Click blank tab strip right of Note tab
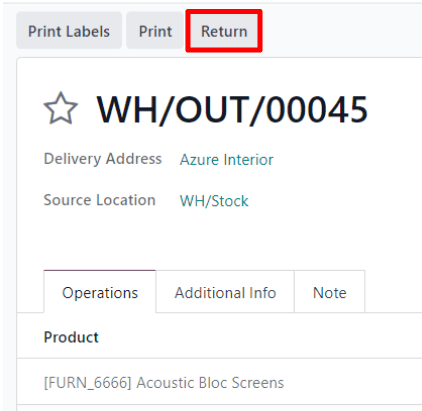 (x=393, y=292)
